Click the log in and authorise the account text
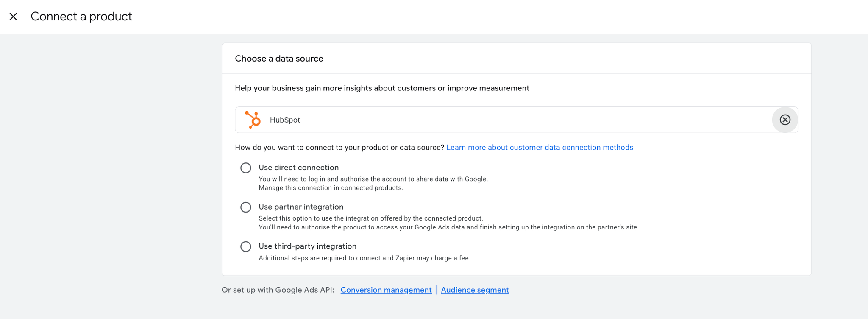The image size is (868, 319). pos(373,179)
